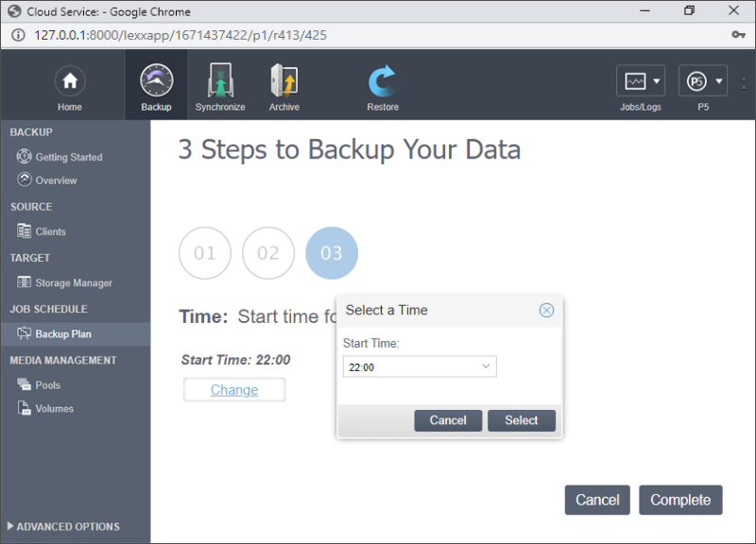Open the Start Time combo box
This screenshot has width=756, height=544.
tap(420, 366)
